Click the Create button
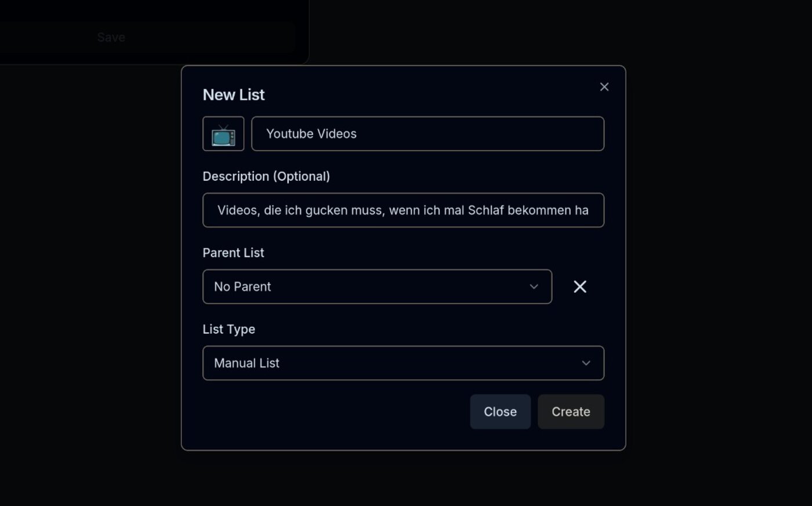Viewport: 812px width, 506px height. point(571,412)
